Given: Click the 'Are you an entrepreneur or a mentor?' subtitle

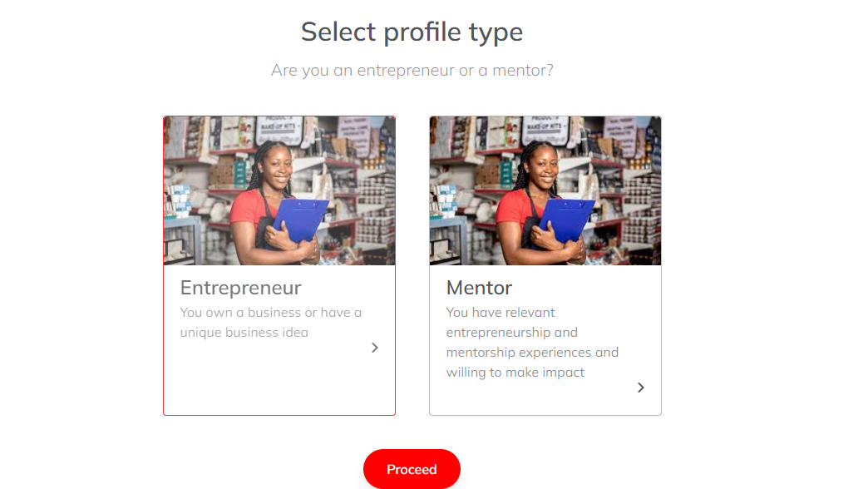Looking at the screenshot, I should pyautogui.click(x=412, y=71).
